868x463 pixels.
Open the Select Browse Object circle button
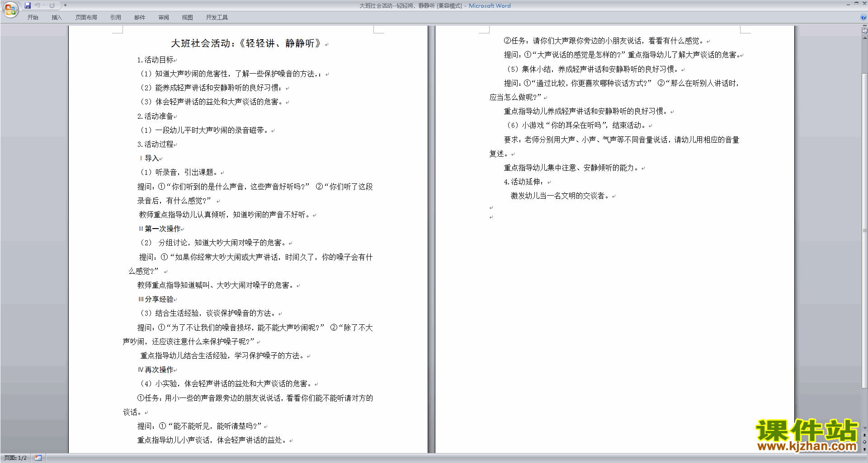coord(864,442)
